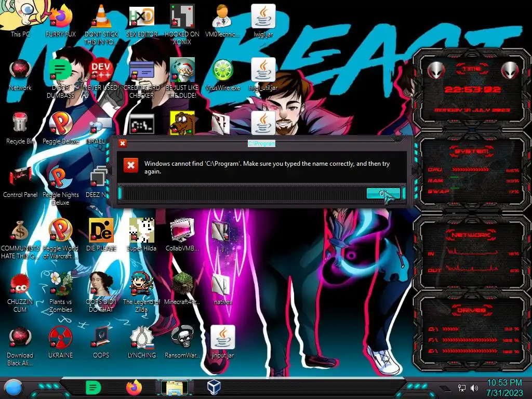
Task: Click the F:\ drive usage bar
Action: click(x=470, y=340)
